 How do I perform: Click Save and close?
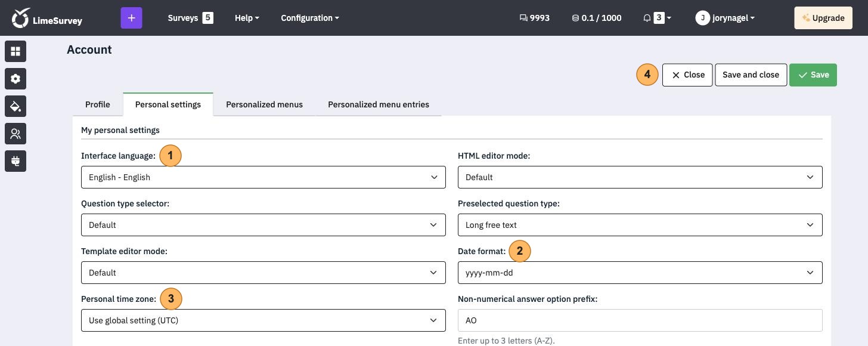751,75
